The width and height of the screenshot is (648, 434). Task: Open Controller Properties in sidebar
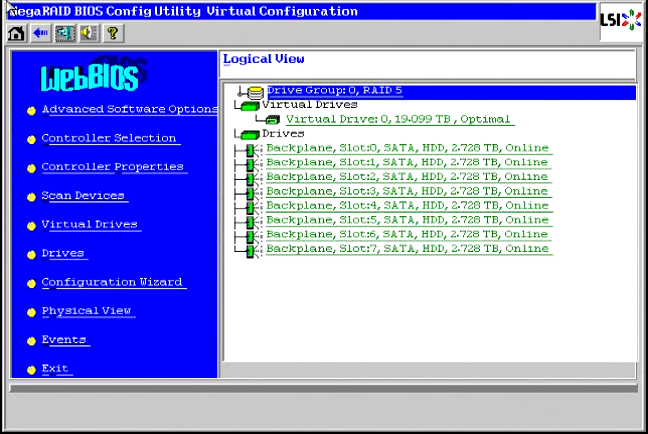112,167
